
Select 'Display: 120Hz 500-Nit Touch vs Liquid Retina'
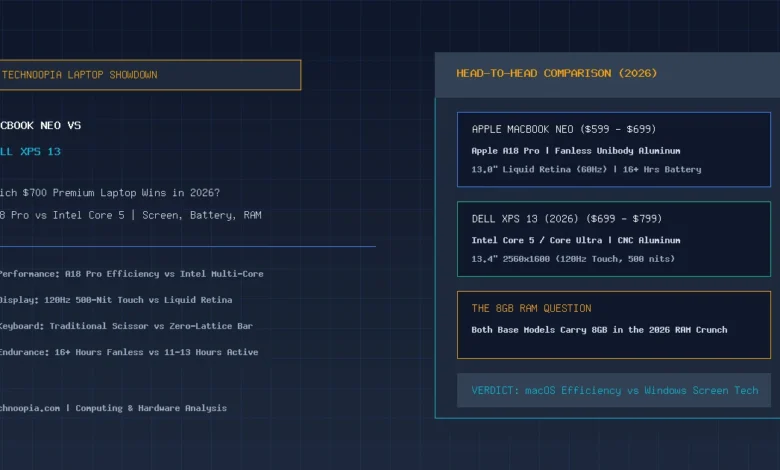pyautogui.click(x=116, y=300)
